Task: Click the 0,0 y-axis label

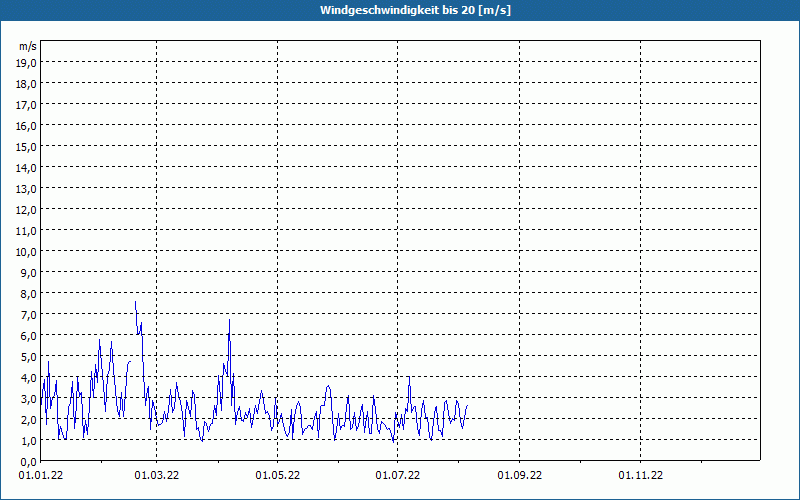Action: (x=28, y=461)
